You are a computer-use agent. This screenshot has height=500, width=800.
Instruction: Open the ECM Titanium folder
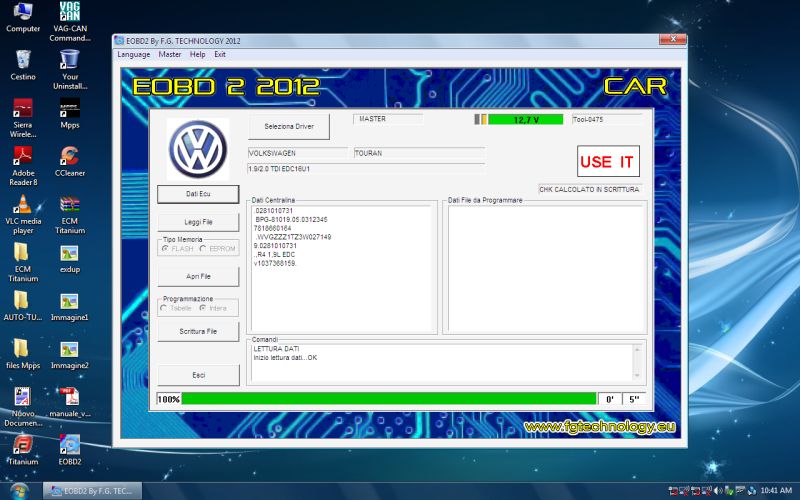[23, 262]
